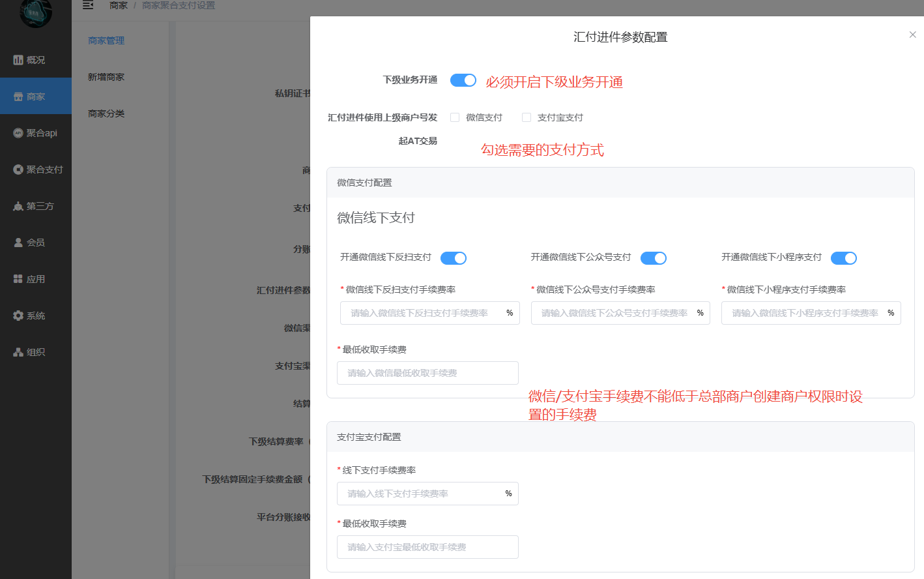The height and width of the screenshot is (579, 924).
Task: Turn off 开通微信线下公众号支付 switch
Action: (x=653, y=258)
